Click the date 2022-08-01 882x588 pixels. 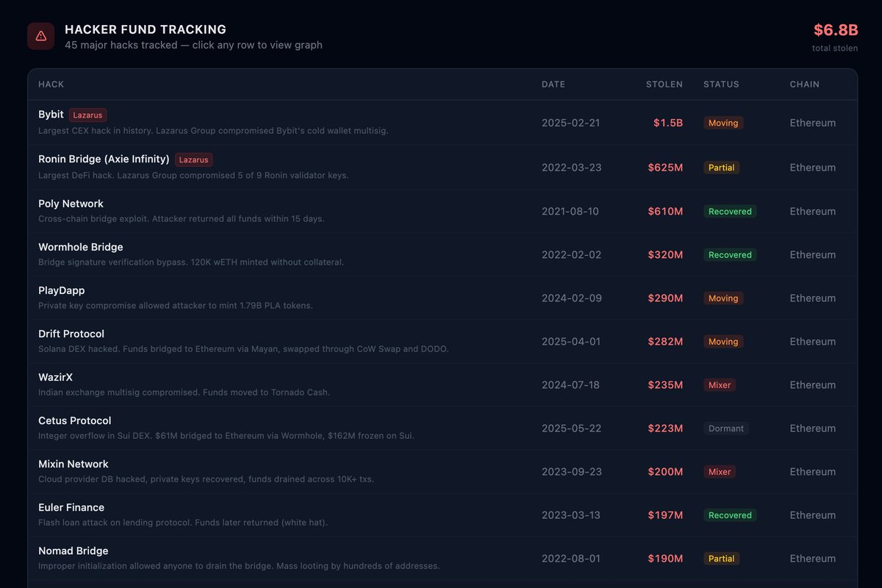tap(571, 558)
